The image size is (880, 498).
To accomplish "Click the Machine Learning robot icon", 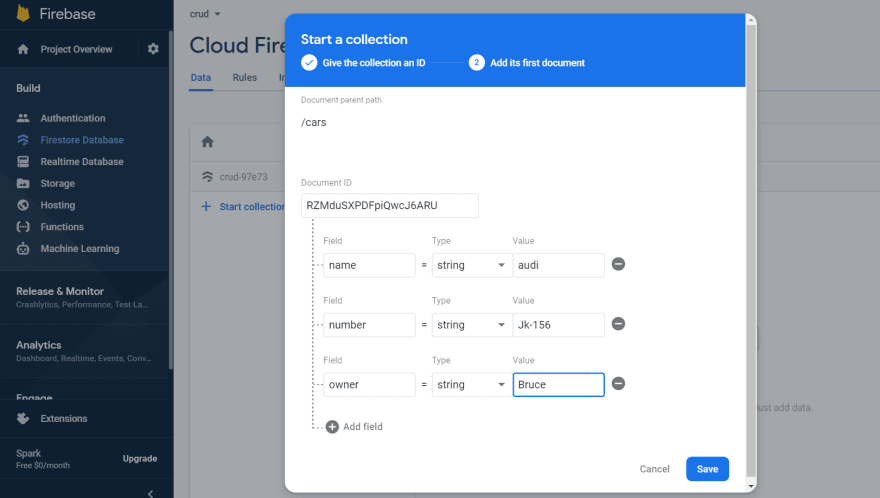I will [23, 248].
